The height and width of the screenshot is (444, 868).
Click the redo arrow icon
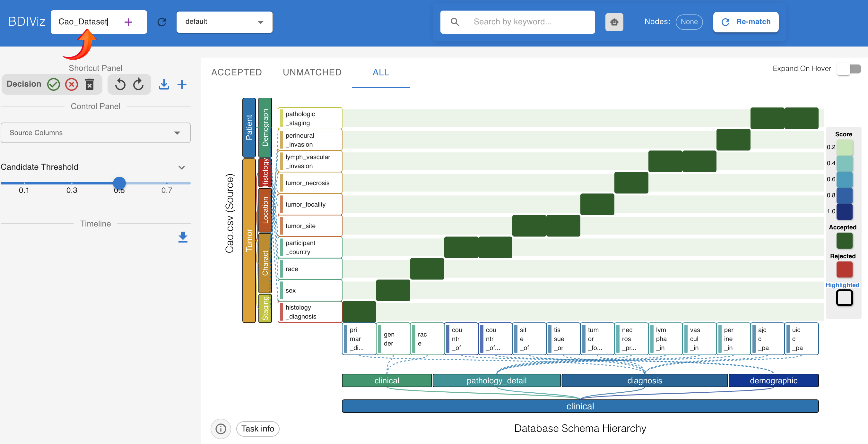point(138,84)
